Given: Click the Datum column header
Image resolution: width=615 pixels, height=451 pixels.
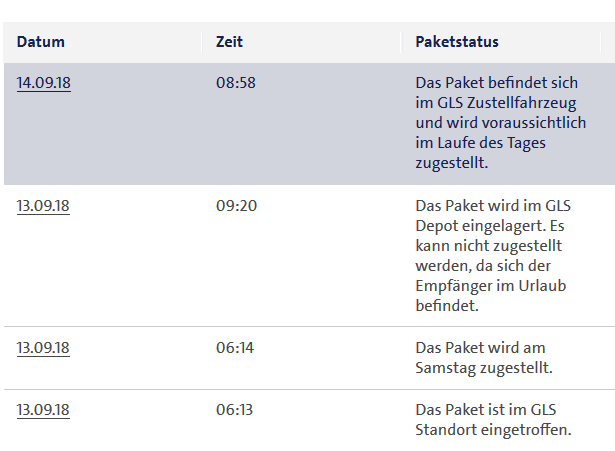Looking at the screenshot, I should click(41, 42).
